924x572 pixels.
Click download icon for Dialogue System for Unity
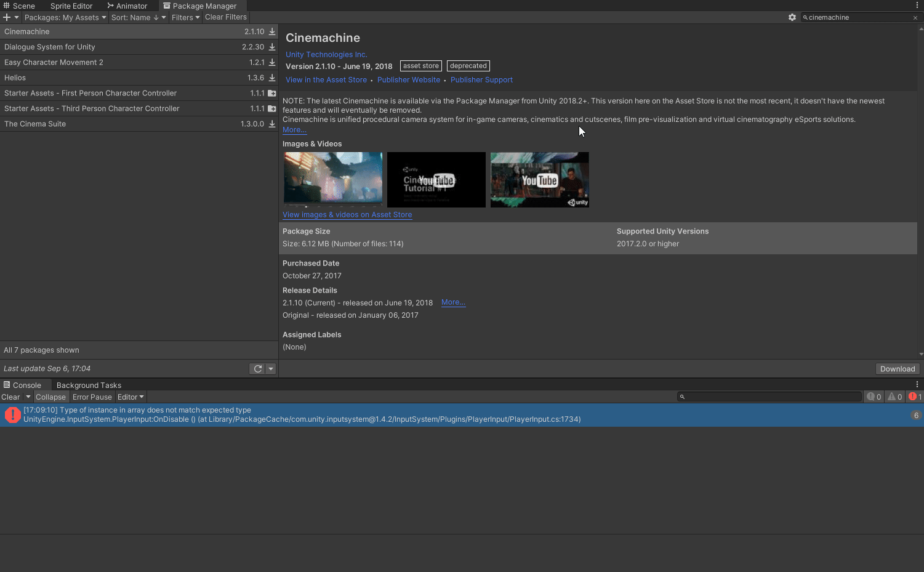pyautogui.click(x=272, y=47)
